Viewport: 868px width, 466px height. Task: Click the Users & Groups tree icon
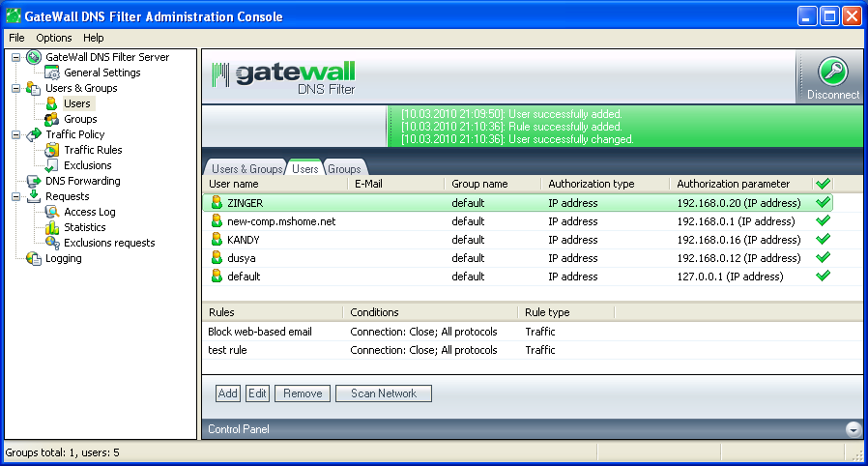tap(34, 88)
